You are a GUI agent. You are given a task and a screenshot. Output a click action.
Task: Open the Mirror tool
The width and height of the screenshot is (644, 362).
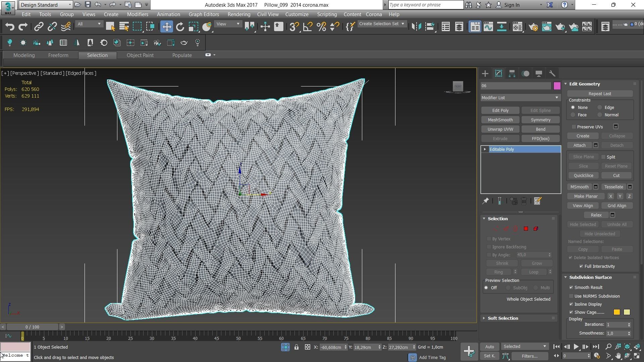[416, 27]
